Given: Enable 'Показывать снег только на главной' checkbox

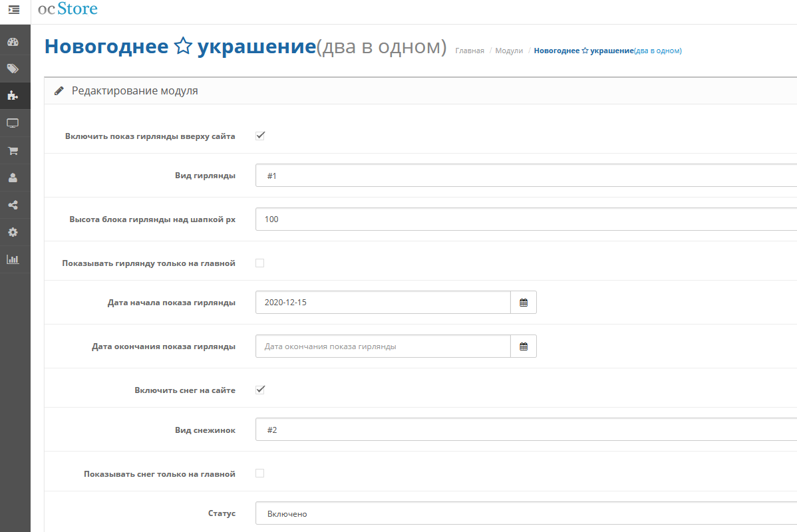Looking at the screenshot, I should [x=259, y=473].
